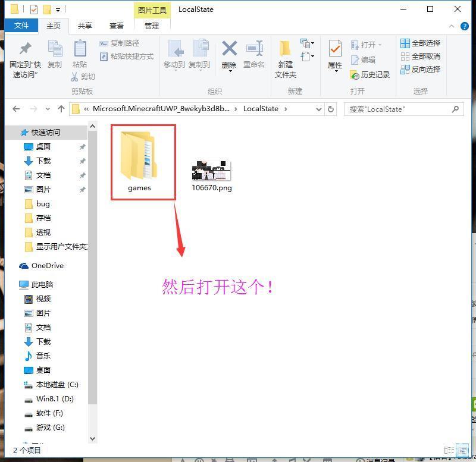Click Paste shortcut (粘贴快捷方式)
Viewport: 476px width, 462px height.
pyautogui.click(x=127, y=56)
